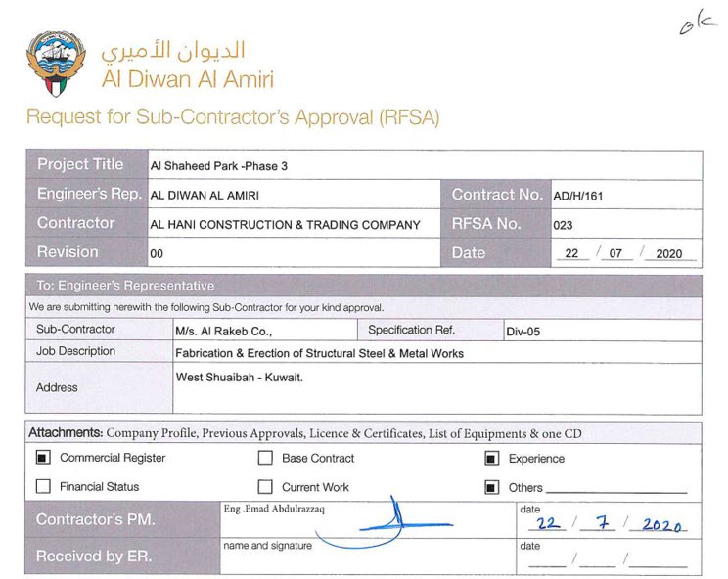
Task: Select sub-contractor name M/s. Al Rakeb Co.,
Action: [x=223, y=332]
